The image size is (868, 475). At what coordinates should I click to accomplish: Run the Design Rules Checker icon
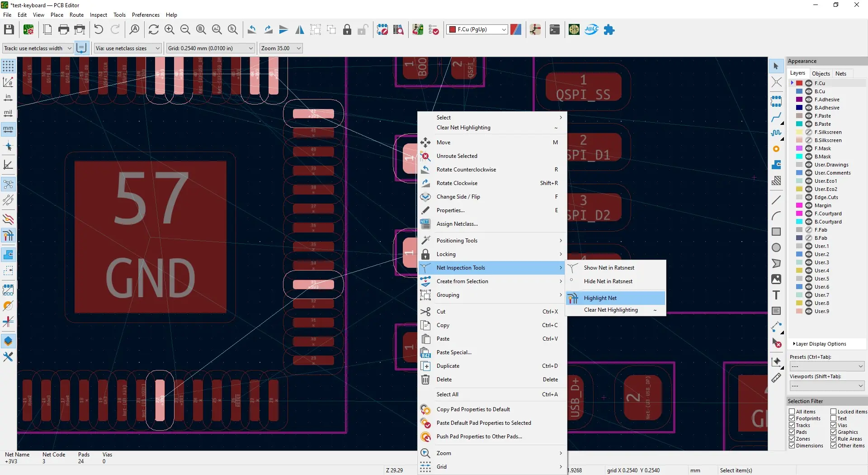tap(434, 30)
